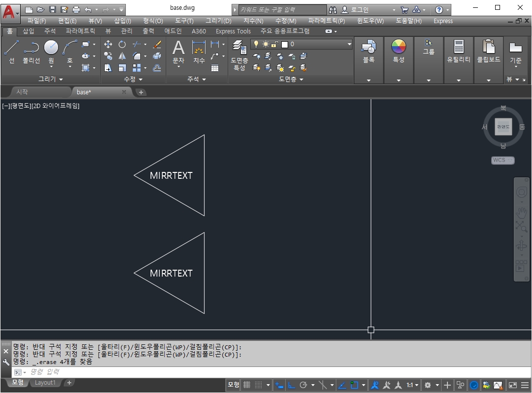The width and height of the screenshot is (532, 393).
Task: Choose the Move tool in modify panel
Action: tap(108, 44)
